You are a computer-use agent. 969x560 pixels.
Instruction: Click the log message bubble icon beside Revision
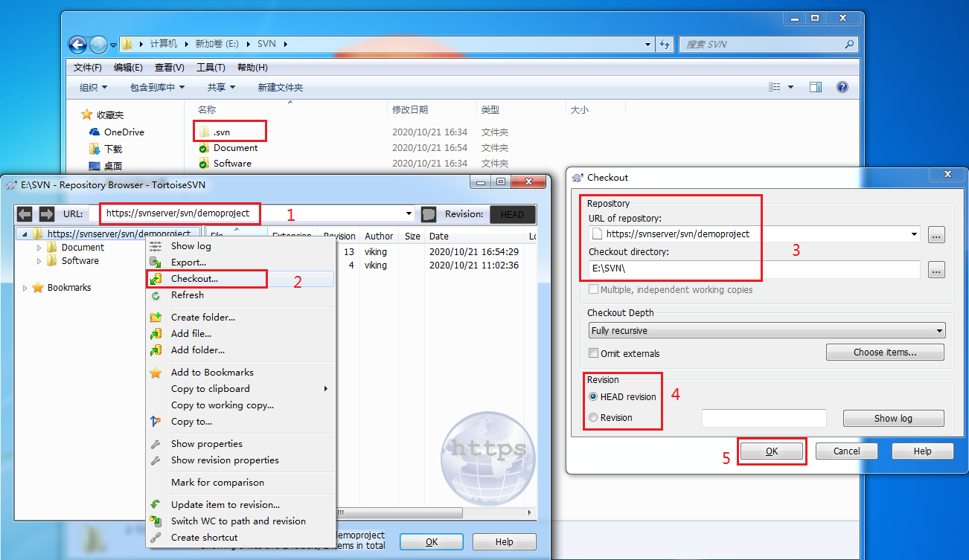click(x=429, y=214)
